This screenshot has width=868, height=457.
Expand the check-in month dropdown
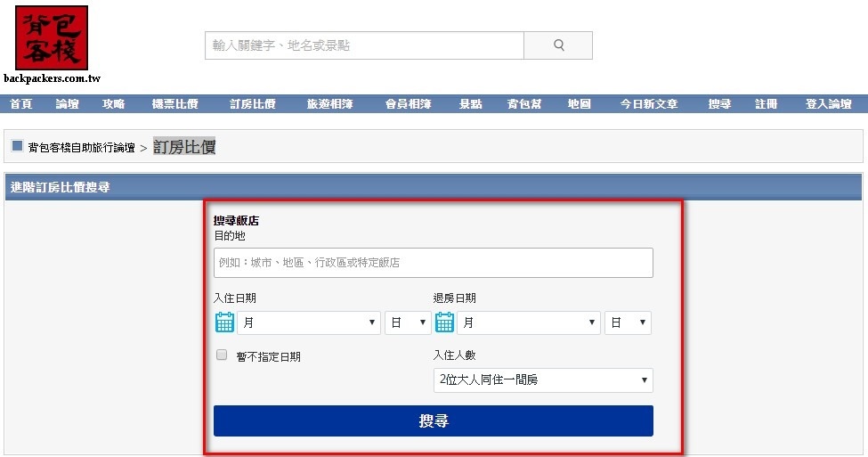click(x=309, y=322)
